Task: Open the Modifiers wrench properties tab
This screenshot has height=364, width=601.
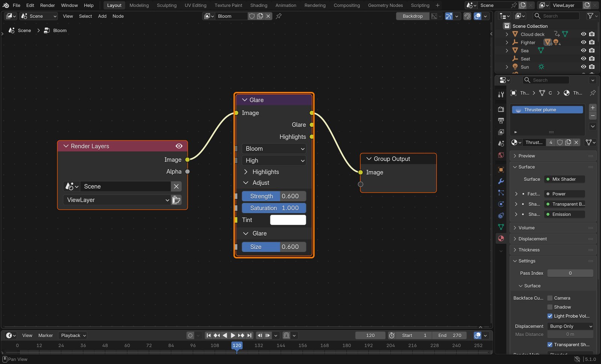Action: click(501, 181)
